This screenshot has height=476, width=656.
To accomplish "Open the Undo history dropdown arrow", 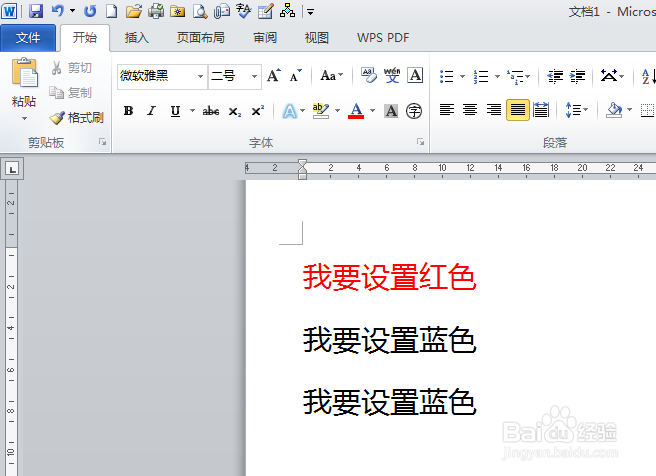I will (72, 11).
